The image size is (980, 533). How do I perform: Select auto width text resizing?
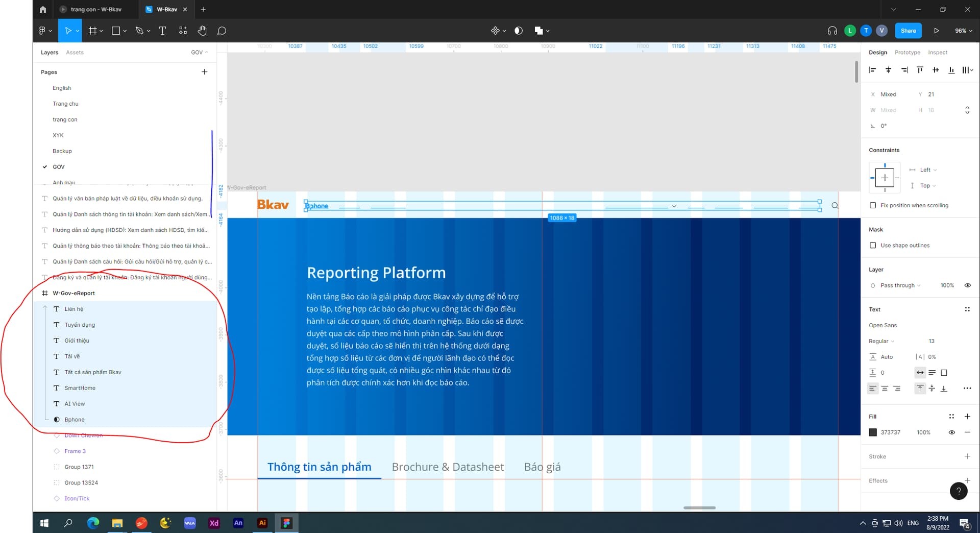(920, 373)
